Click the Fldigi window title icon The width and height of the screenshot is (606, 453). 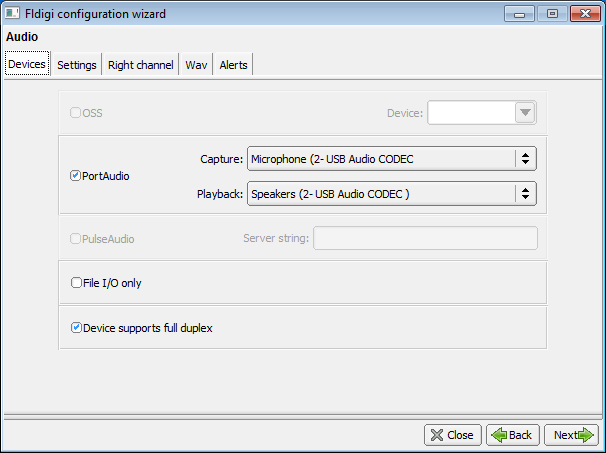coord(12,14)
